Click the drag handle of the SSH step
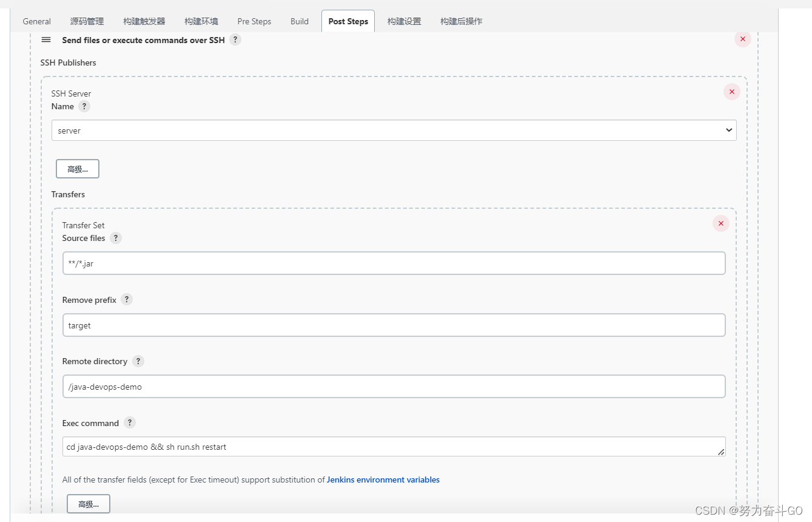The height and width of the screenshot is (522, 812). (x=45, y=39)
